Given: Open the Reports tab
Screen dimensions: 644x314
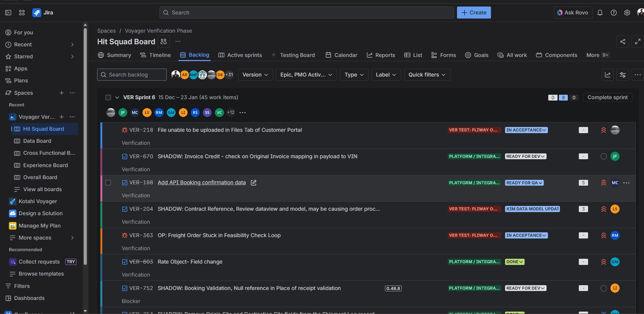Looking at the screenshot, I should click(x=381, y=55).
